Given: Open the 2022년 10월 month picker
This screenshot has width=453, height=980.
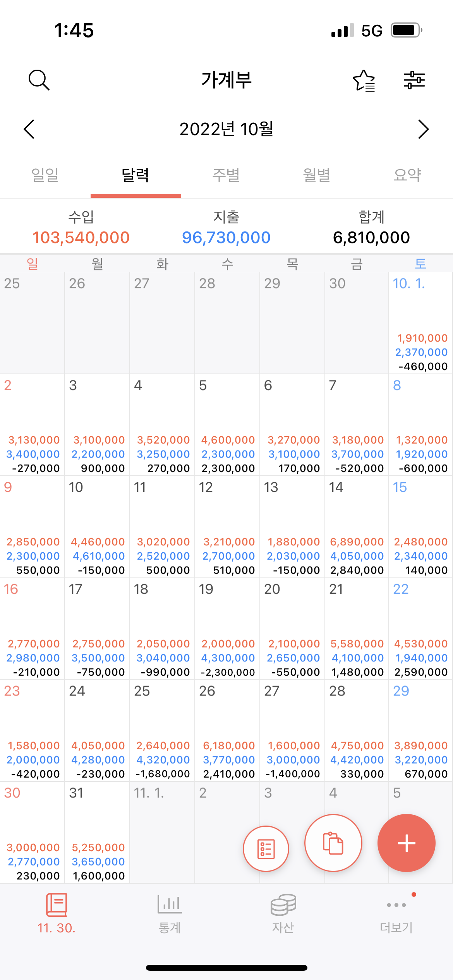Looking at the screenshot, I should (x=226, y=129).
